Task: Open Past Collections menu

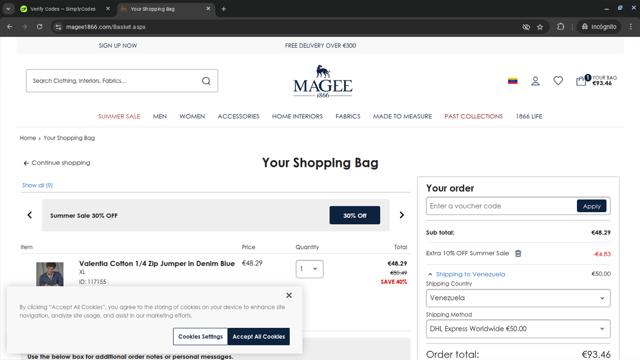Action: pos(473,116)
